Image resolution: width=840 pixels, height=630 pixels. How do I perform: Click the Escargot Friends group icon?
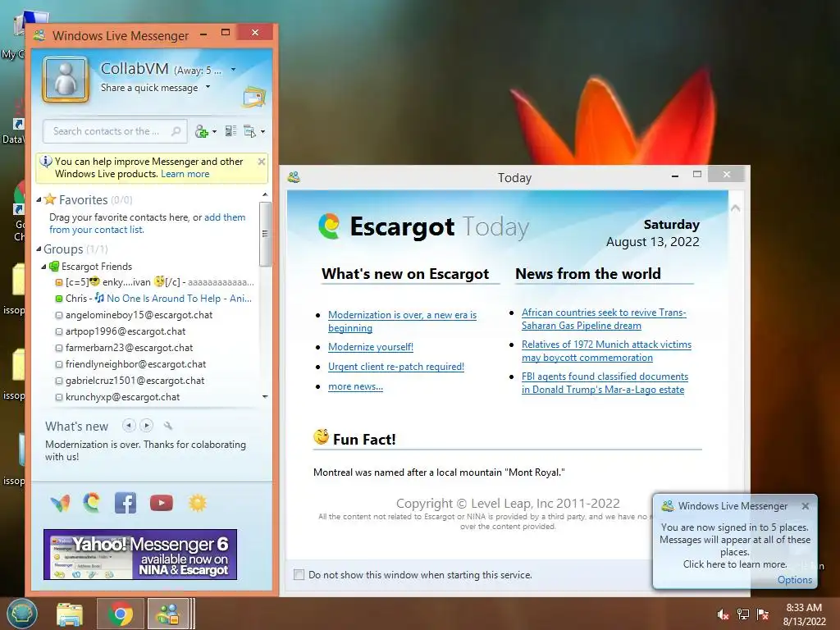pos(54,267)
